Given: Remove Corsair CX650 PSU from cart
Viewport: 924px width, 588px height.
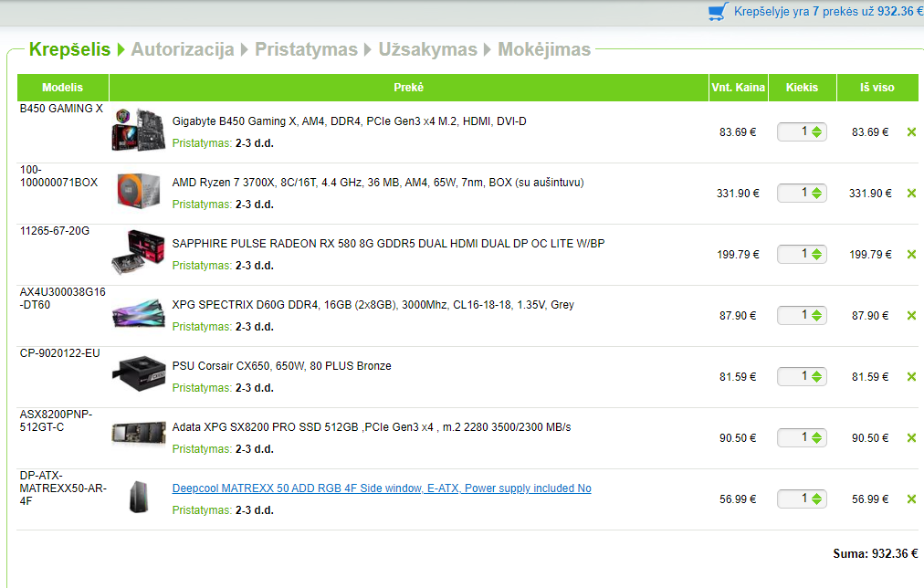Looking at the screenshot, I should tap(911, 376).
